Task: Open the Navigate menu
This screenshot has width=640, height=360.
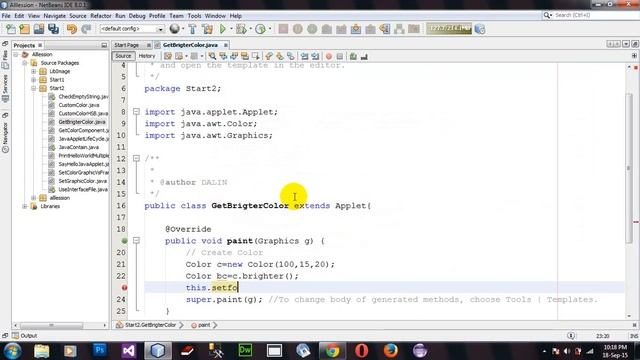Action: point(54,16)
